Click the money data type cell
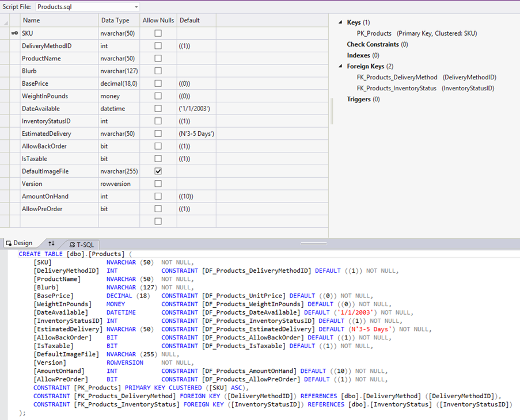This screenshot has width=520, height=420. tap(119, 96)
